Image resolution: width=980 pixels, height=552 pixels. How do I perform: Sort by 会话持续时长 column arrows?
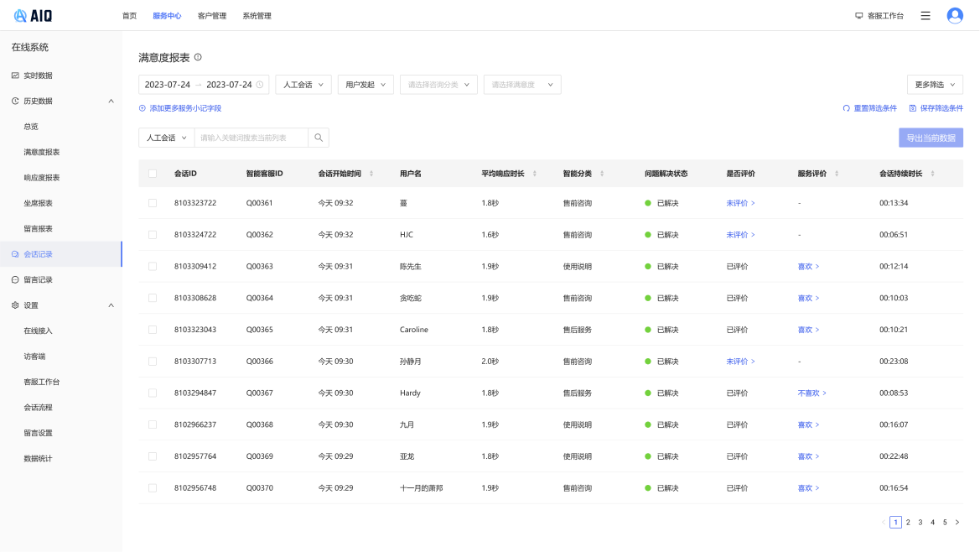[932, 174]
